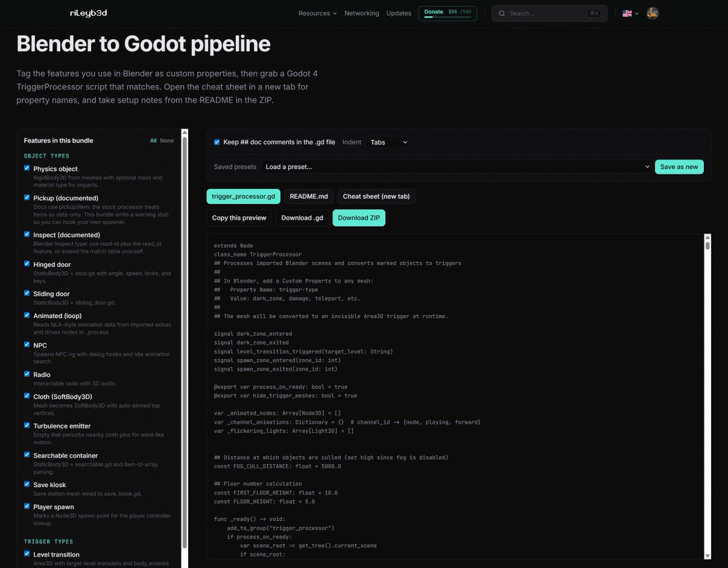Click the features panel scroll-up arrow
Viewport: 728px width, 568px height.
click(185, 132)
